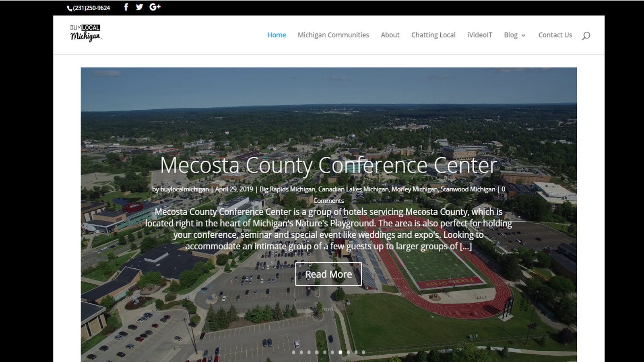
Task: Open the Chatting Local page
Action: [433, 35]
